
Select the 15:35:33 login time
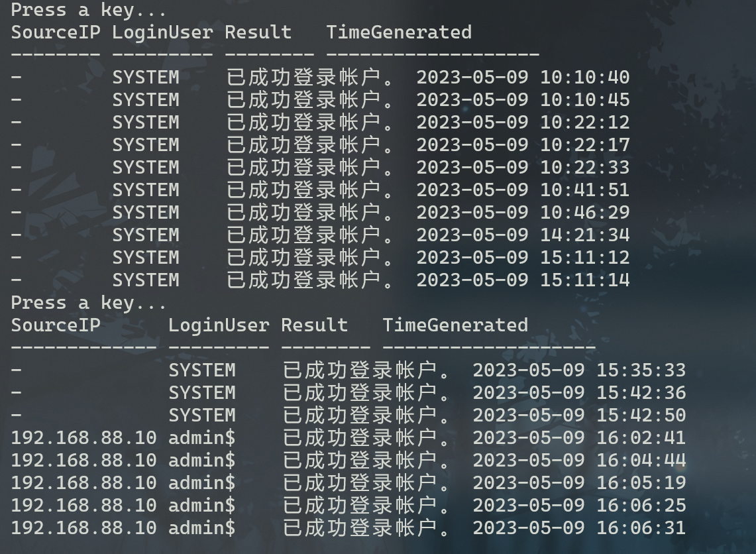click(x=578, y=370)
